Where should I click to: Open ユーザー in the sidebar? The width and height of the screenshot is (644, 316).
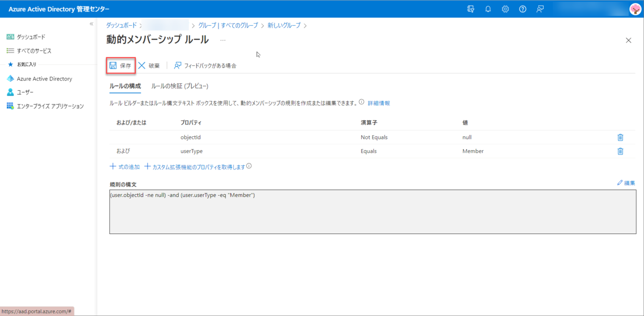[x=20, y=92]
